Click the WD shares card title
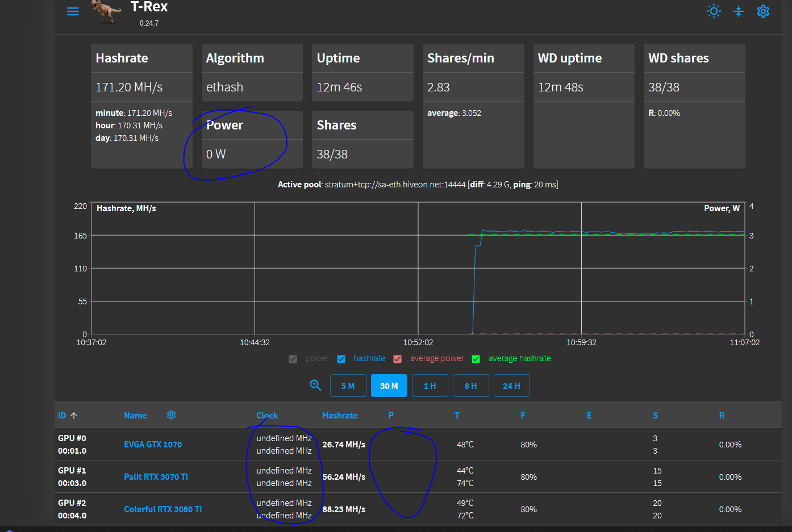The height and width of the screenshot is (532, 792). (678, 58)
